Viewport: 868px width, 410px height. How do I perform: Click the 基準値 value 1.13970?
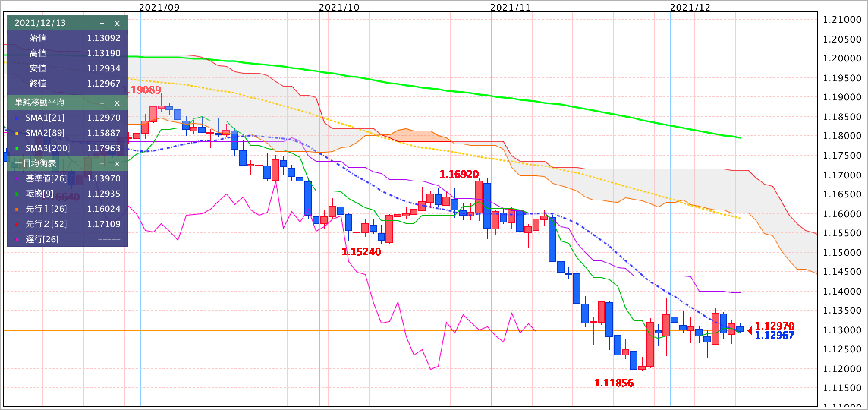pyautogui.click(x=104, y=179)
